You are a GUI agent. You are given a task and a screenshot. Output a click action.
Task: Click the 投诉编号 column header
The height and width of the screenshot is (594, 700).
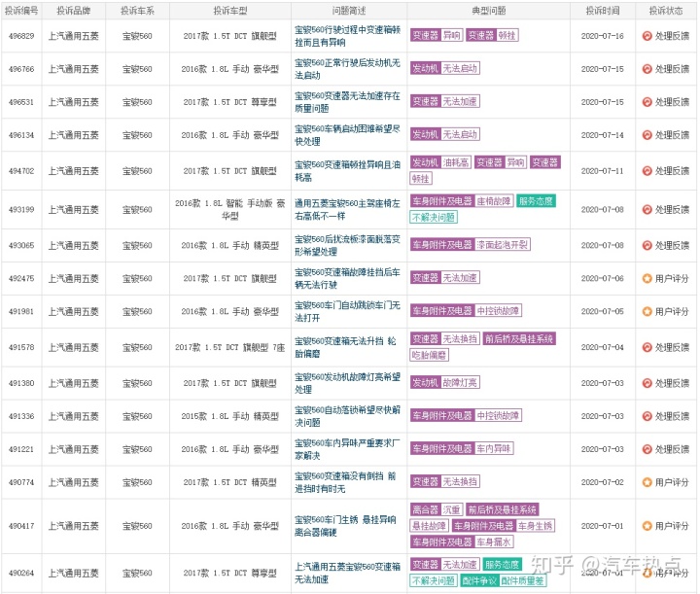click(x=21, y=11)
